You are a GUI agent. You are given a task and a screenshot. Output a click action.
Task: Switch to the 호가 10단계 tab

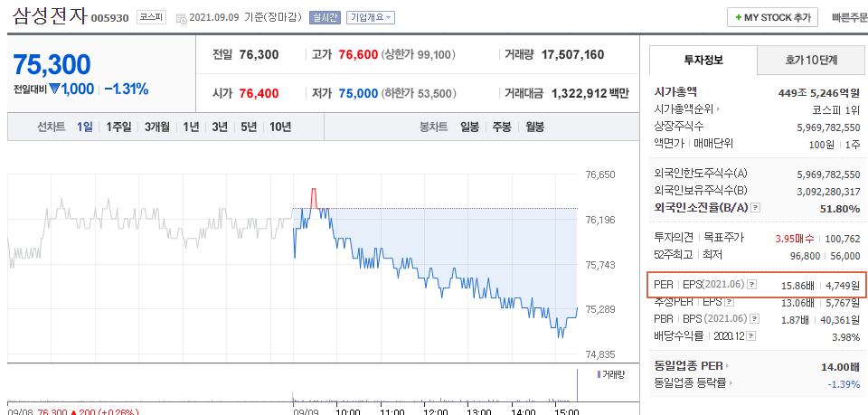point(810,61)
